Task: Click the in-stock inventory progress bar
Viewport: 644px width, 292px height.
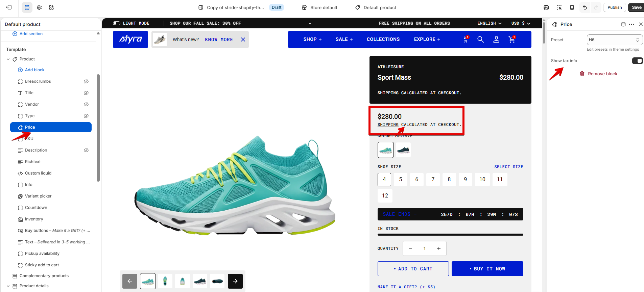Action: coord(450,235)
